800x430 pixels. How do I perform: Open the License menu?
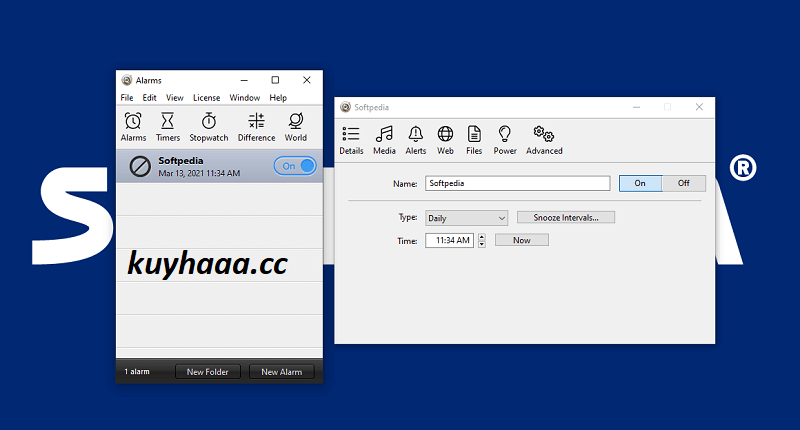point(207,97)
